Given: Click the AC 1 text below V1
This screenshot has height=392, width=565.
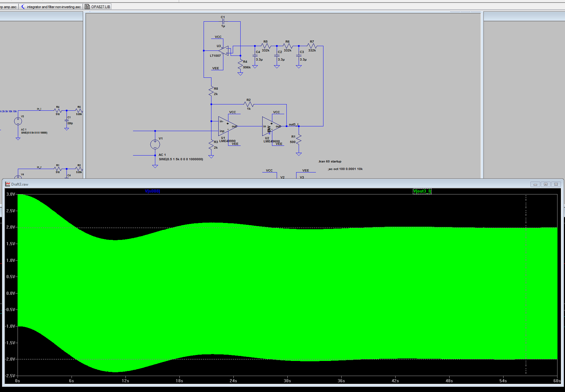Looking at the screenshot, I should 162,155.
